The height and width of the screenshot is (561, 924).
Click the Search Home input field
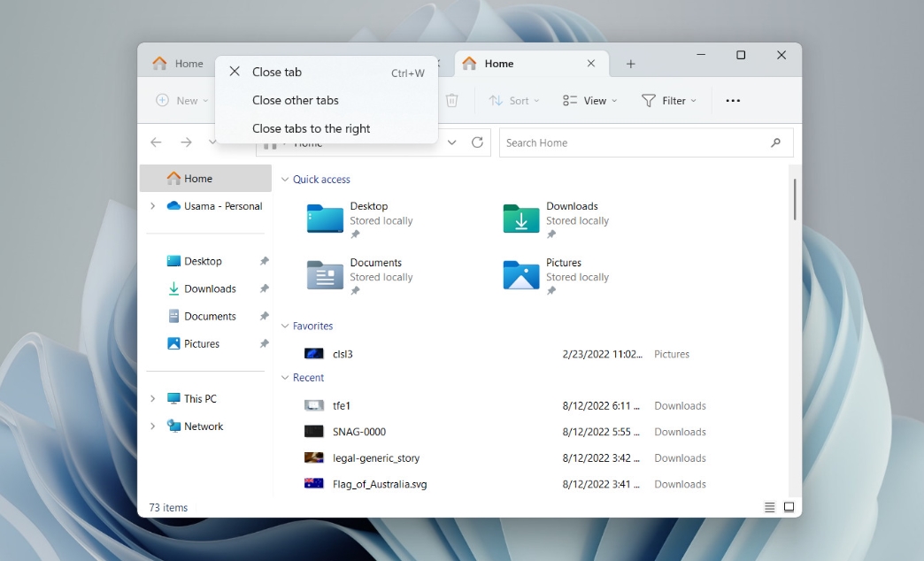pos(633,142)
